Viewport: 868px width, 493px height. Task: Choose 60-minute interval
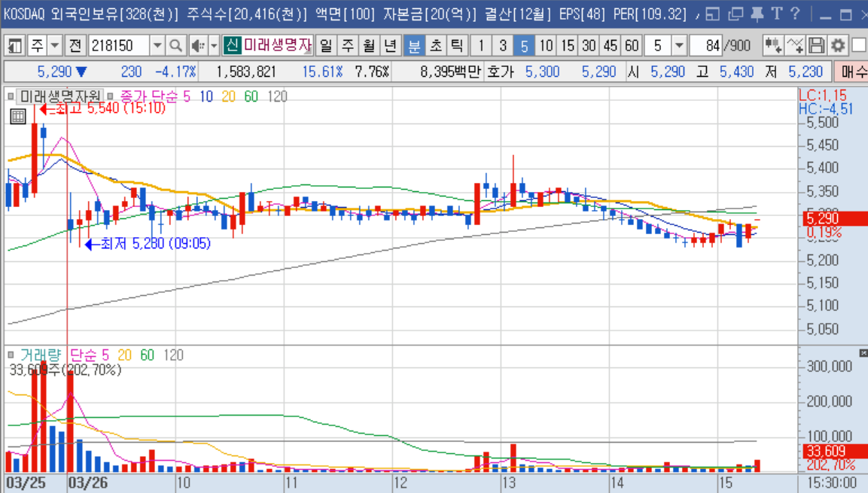(632, 45)
